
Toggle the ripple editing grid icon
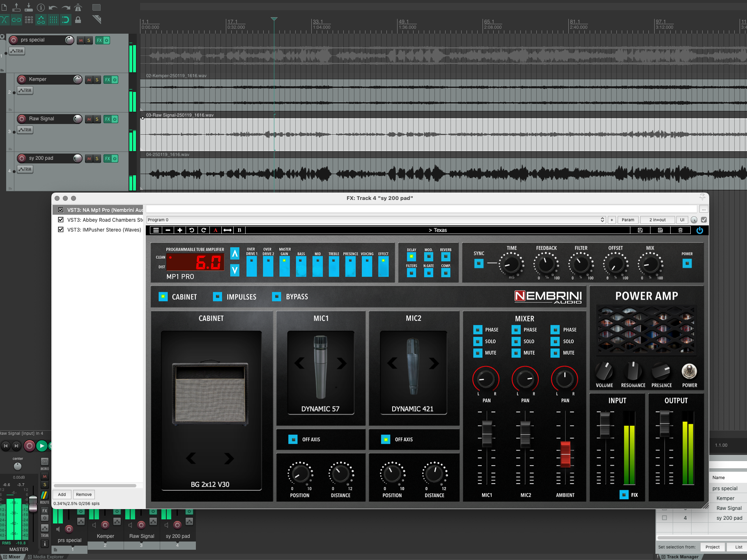coord(29,20)
